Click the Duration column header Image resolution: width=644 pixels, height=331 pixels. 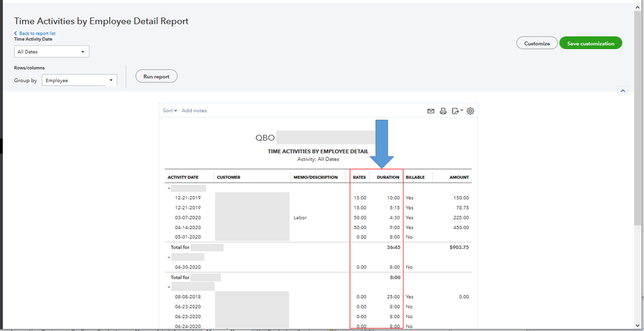tap(388, 177)
